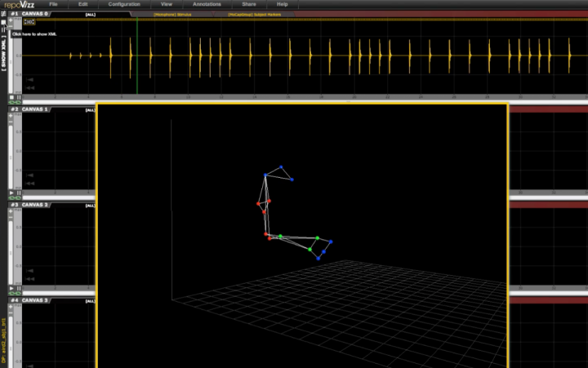Open the File menu
Screen dimensions: 588x368
[53, 5]
